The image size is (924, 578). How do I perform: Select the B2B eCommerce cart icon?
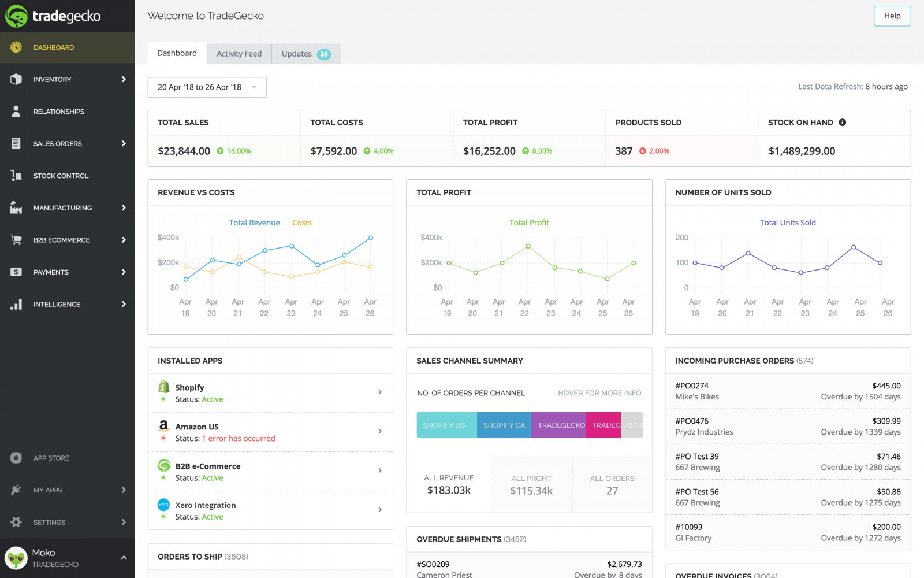coord(17,240)
